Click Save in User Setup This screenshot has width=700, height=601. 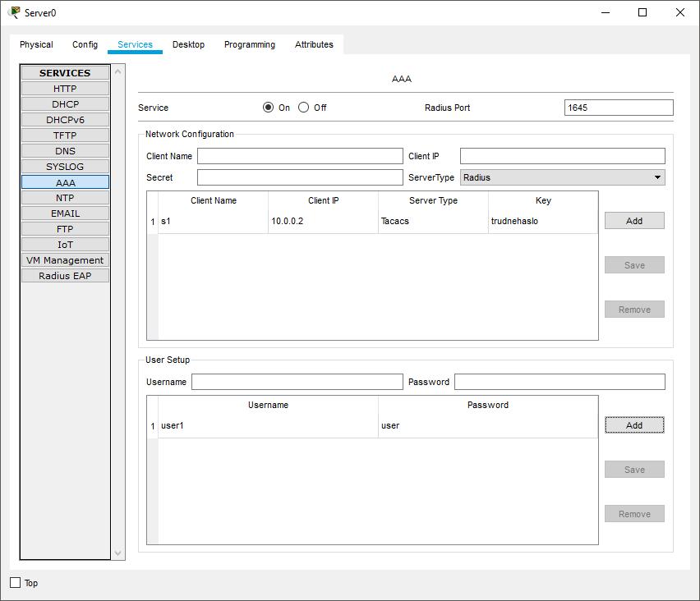coord(634,470)
